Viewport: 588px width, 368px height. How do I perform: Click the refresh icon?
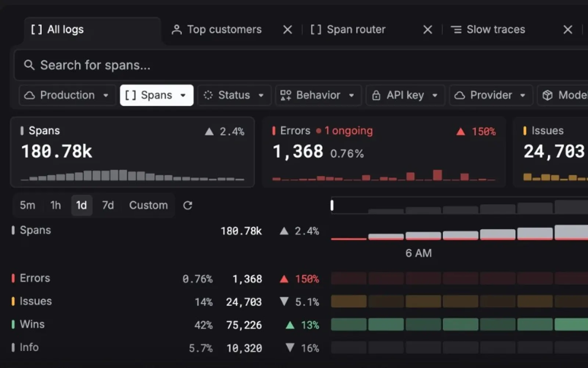click(188, 205)
